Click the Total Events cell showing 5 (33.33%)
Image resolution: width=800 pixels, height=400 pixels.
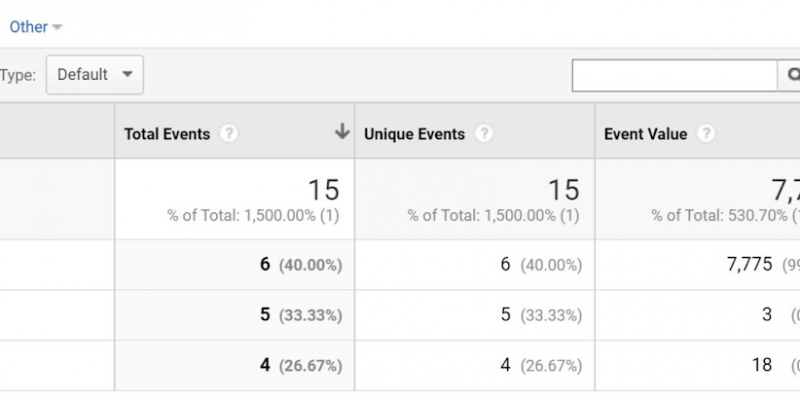[x=300, y=315]
